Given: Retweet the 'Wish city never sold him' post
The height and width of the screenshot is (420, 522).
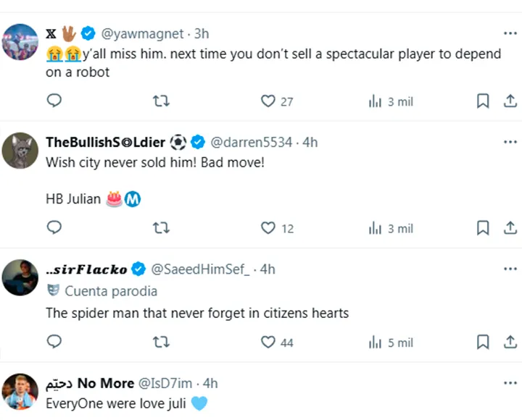Looking at the screenshot, I should coord(161,227).
